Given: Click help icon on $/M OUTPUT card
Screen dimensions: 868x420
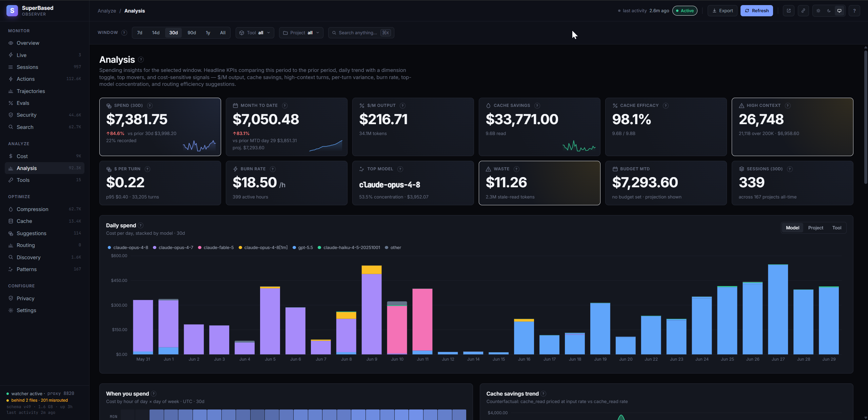Looking at the screenshot, I should pos(402,106).
